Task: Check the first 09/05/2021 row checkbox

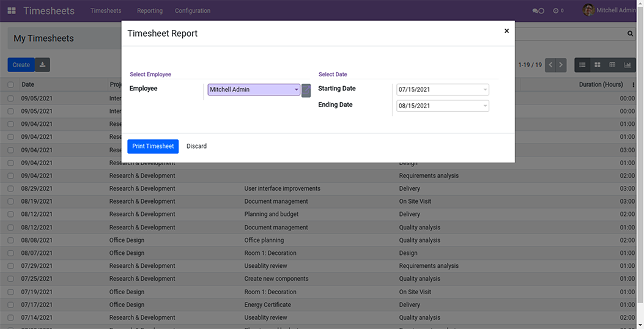Action: [10, 98]
